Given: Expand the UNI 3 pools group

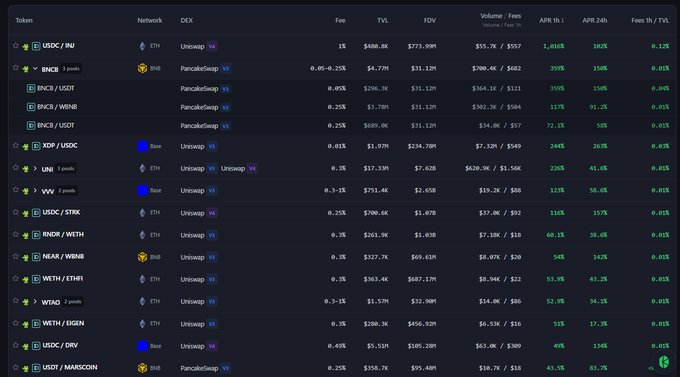Looking at the screenshot, I should point(35,168).
